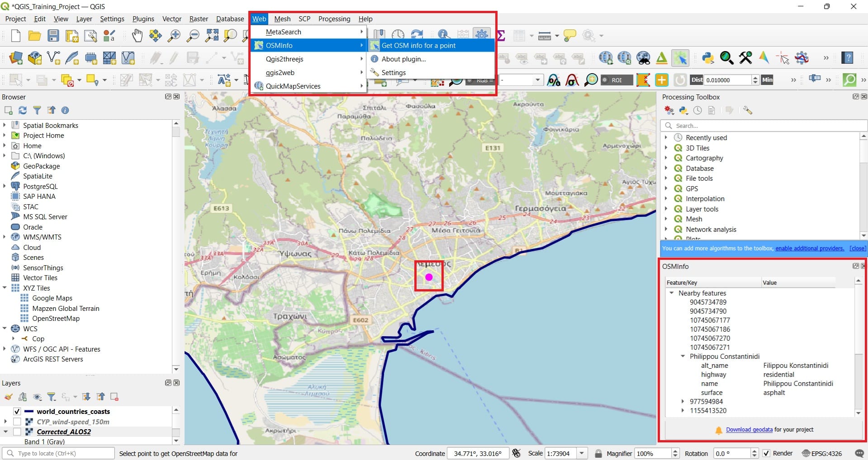Click the Layers panel eye manage themes icon
868x460 pixels.
38,397
